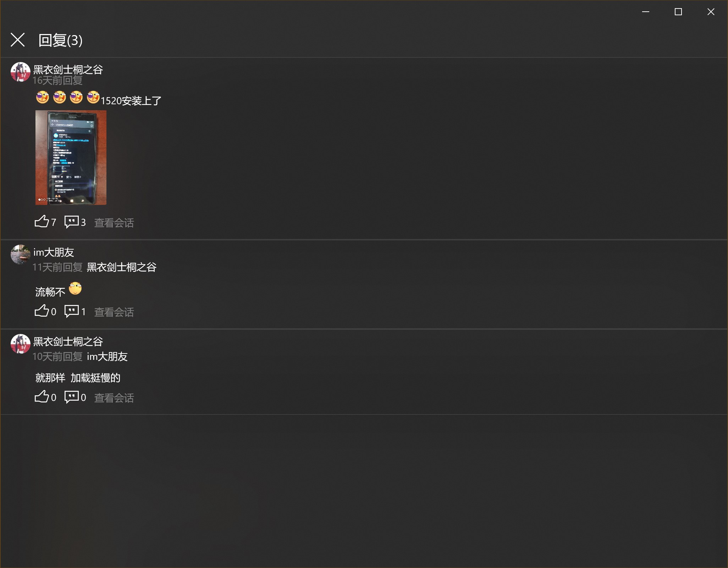This screenshot has height=568, width=728.
Task: Open im大朋友's profile avatar
Action: tap(20, 254)
